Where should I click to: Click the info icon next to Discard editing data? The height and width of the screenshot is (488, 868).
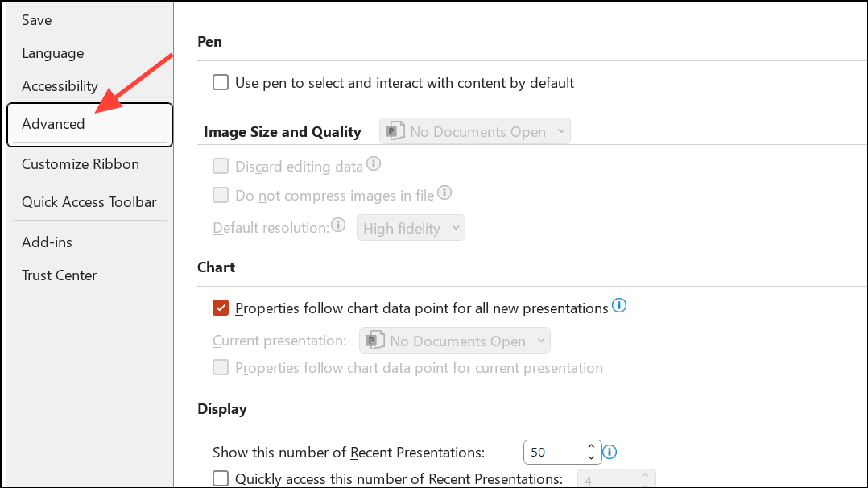tap(373, 163)
